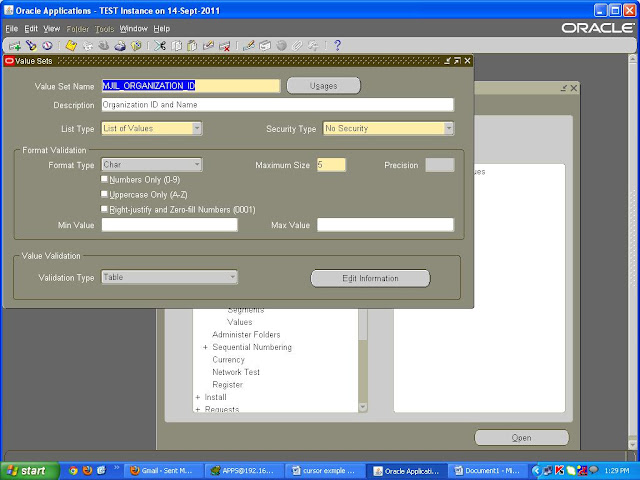Expand the Install node in Navigator

point(198,397)
